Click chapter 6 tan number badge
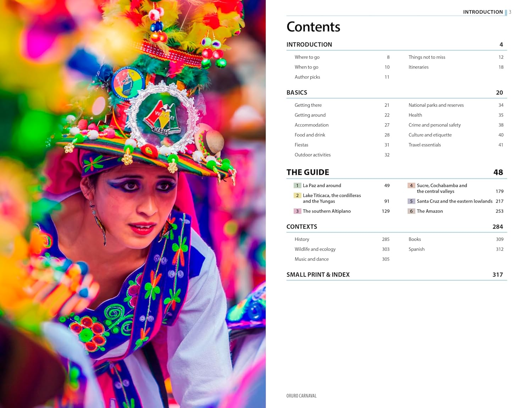532x408 pixels. click(x=411, y=211)
